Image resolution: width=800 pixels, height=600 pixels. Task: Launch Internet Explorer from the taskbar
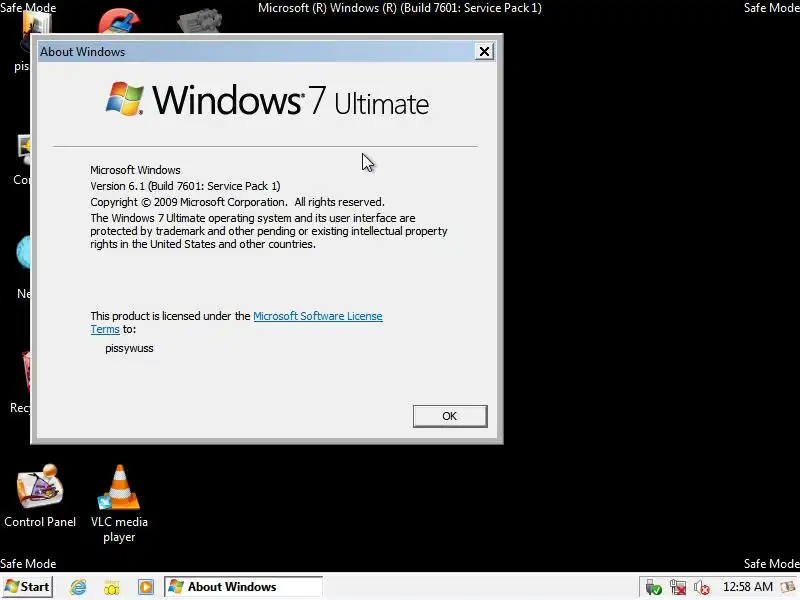pyautogui.click(x=78, y=587)
